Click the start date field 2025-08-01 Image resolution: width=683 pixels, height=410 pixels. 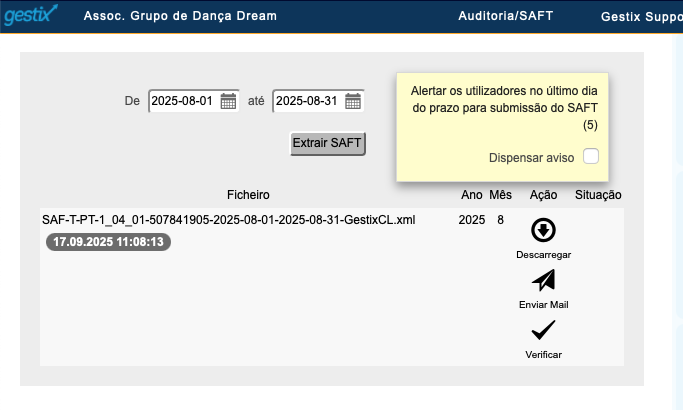tap(193, 101)
